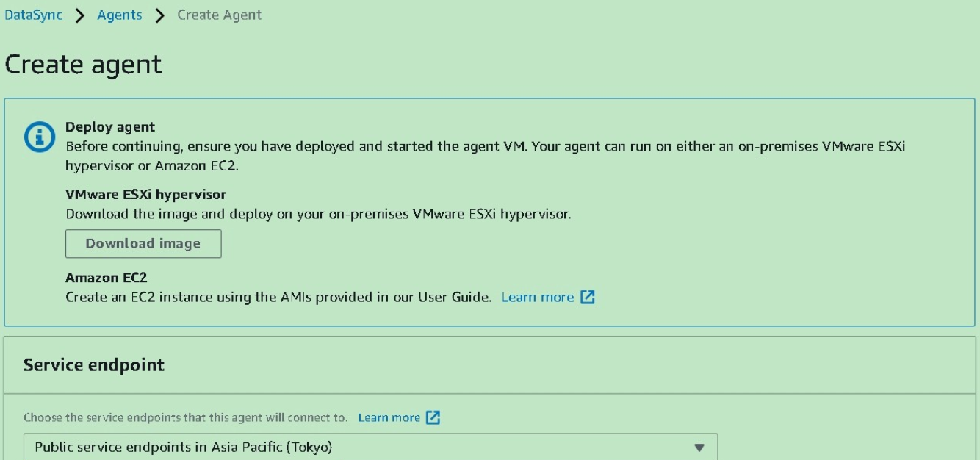Viewport: 980px width, 460px height.
Task: Click the Service endpoint section heading
Action: point(94,365)
